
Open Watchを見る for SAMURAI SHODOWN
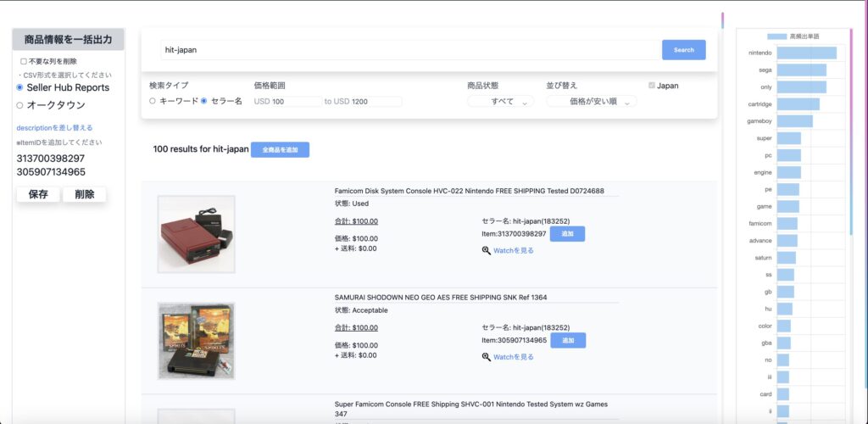pyautogui.click(x=514, y=357)
